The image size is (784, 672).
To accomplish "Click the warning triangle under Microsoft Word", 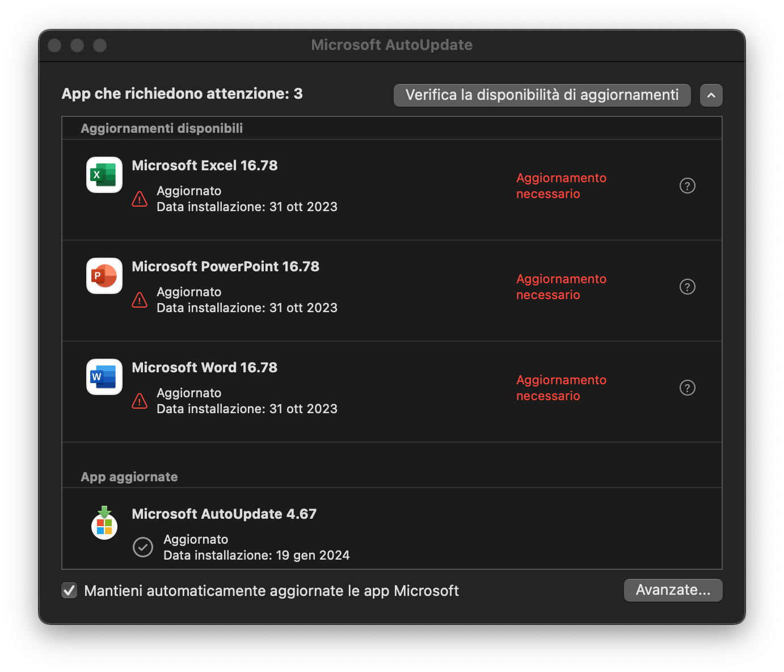I will point(140,401).
